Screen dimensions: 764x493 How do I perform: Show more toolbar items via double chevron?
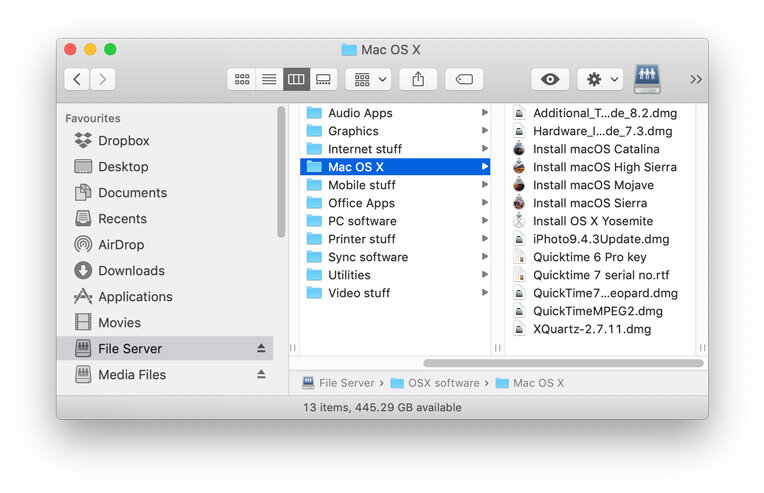tap(696, 79)
